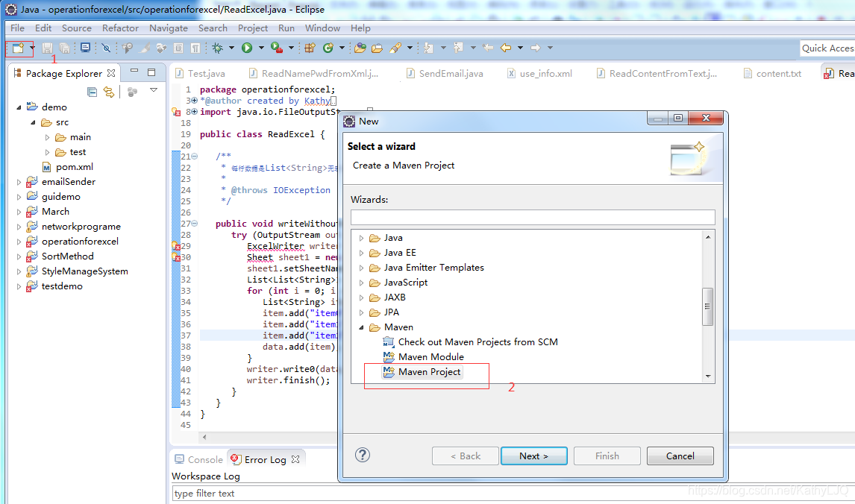The image size is (855, 504).
Task: Click the Open Task folder icon
Action: [378, 48]
